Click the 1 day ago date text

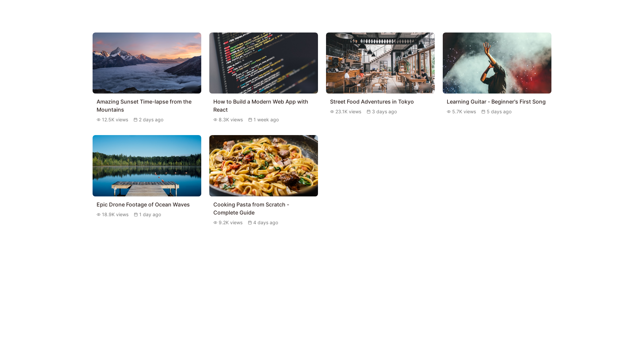click(x=150, y=215)
